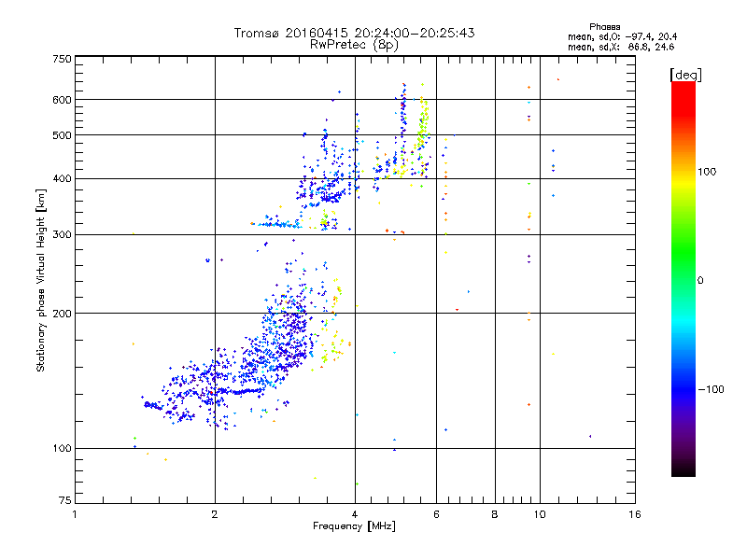Click the y-axis tick label "750"
The width and height of the screenshot is (747, 560).
tap(62, 59)
